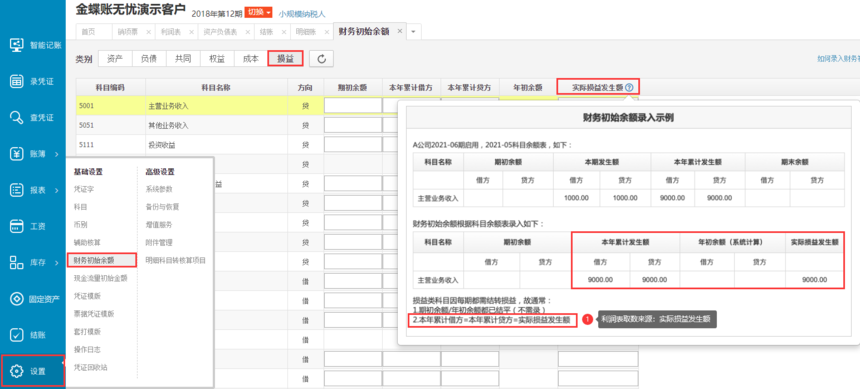Viewport: 860px width, 389px height.
Task: Open 明细科目转核算项目 in advanced settings
Action: tap(176, 260)
